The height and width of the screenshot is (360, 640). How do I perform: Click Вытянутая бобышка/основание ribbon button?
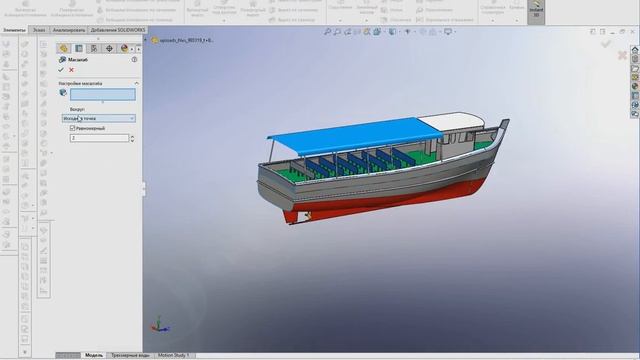pos(25,9)
